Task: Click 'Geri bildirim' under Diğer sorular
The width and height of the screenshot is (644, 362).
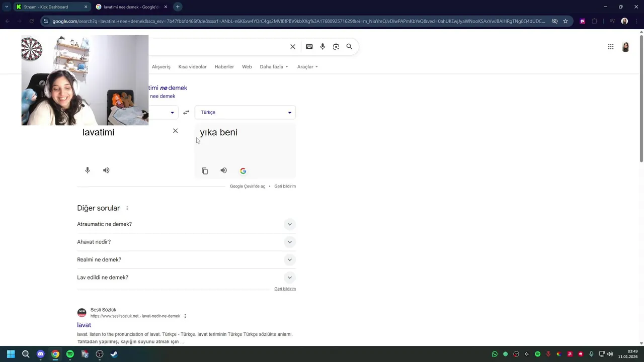Action: click(x=285, y=289)
